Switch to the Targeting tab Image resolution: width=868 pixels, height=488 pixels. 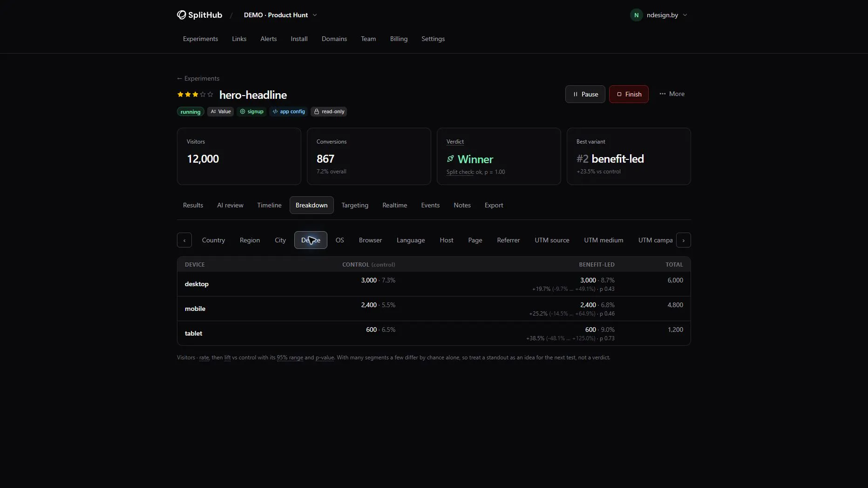(355, 205)
